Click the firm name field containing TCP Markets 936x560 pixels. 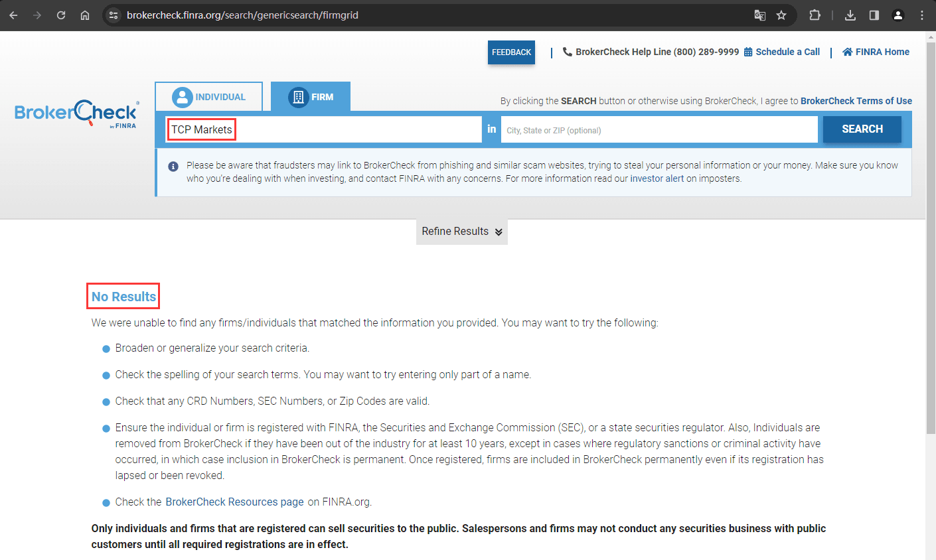point(323,129)
